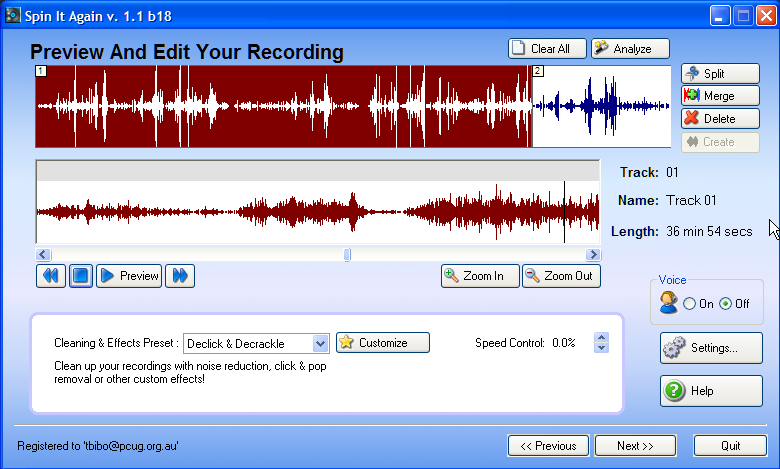Open Settings dialog
This screenshot has height=469, width=780.
(x=711, y=348)
